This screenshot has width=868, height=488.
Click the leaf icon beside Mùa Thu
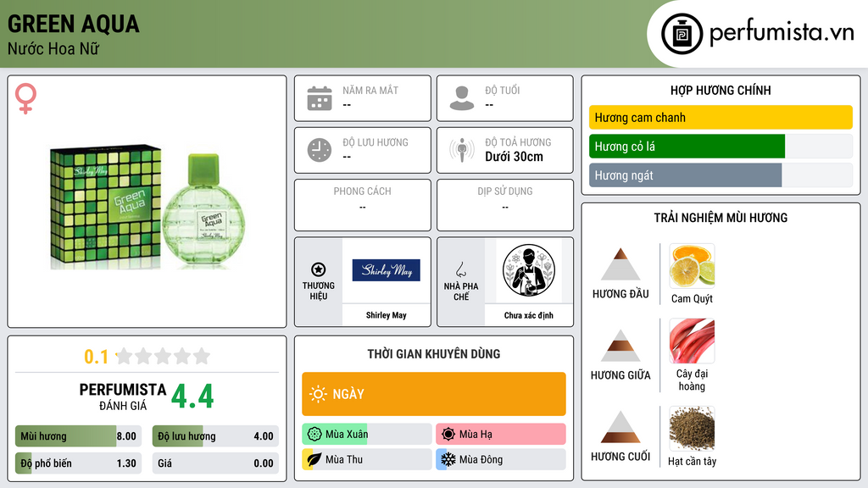pyautogui.click(x=314, y=459)
